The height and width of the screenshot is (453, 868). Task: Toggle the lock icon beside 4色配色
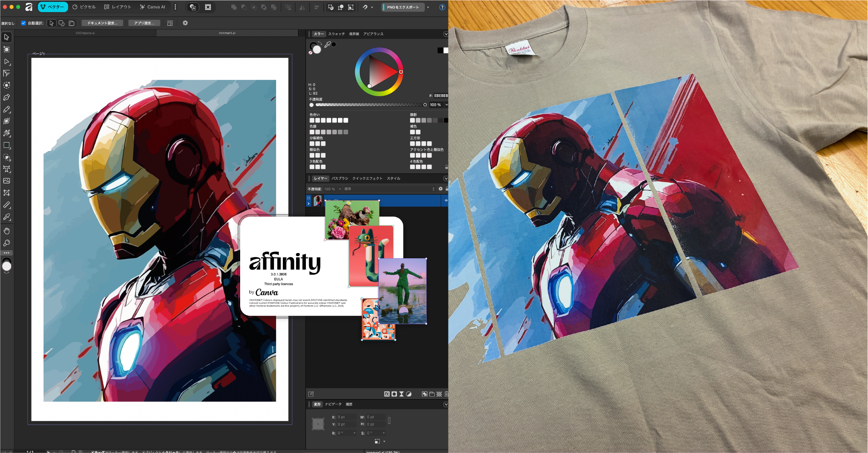(x=446, y=167)
